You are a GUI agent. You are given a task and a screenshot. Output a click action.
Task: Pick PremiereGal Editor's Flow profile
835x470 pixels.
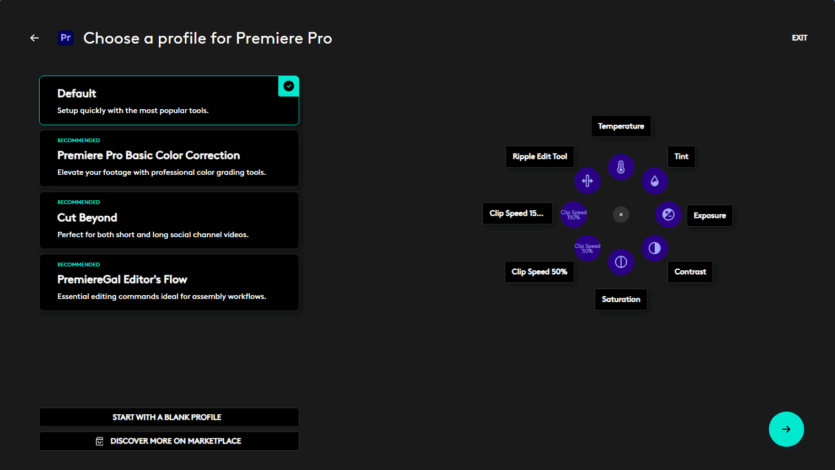click(169, 283)
